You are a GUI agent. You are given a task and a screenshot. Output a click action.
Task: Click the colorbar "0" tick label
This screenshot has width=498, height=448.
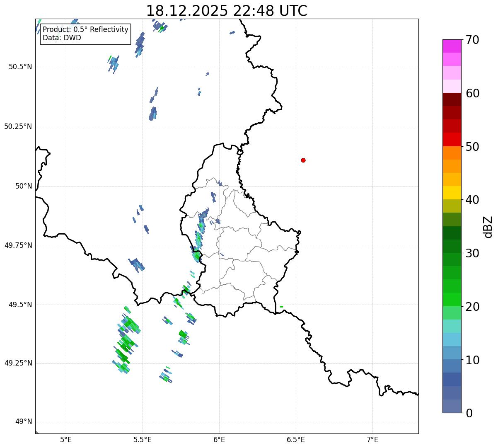coord(469,413)
